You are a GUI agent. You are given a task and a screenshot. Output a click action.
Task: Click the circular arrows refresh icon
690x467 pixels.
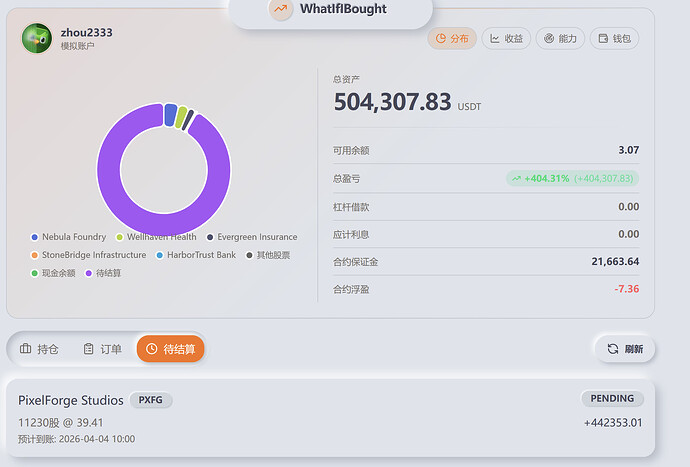[x=613, y=349]
